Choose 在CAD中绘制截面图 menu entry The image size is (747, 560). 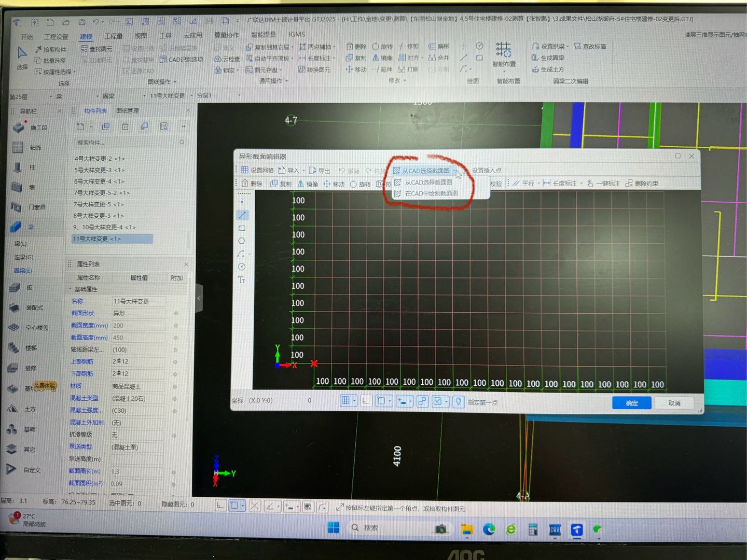point(431,193)
